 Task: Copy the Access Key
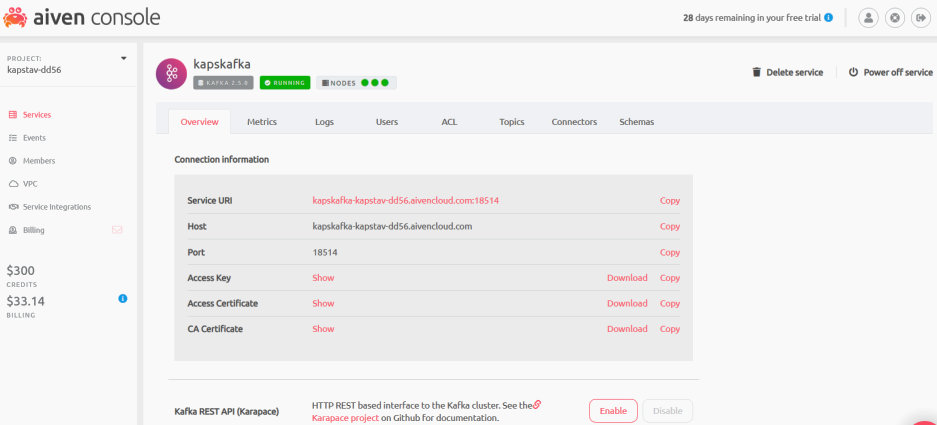point(670,278)
